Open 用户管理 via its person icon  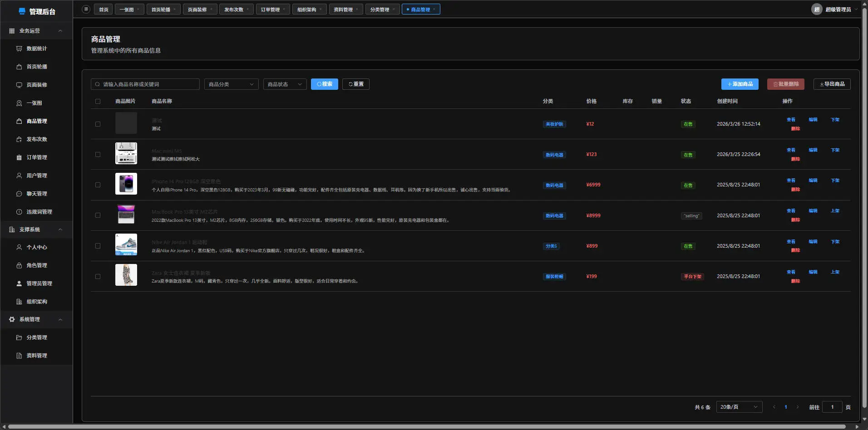pos(19,176)
